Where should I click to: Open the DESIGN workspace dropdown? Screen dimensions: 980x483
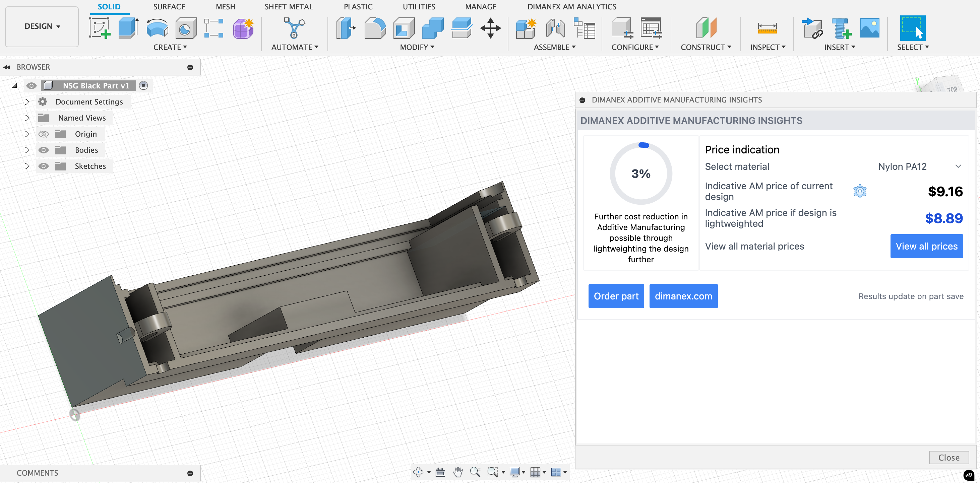pyautogui.click(x=42, y=26)
